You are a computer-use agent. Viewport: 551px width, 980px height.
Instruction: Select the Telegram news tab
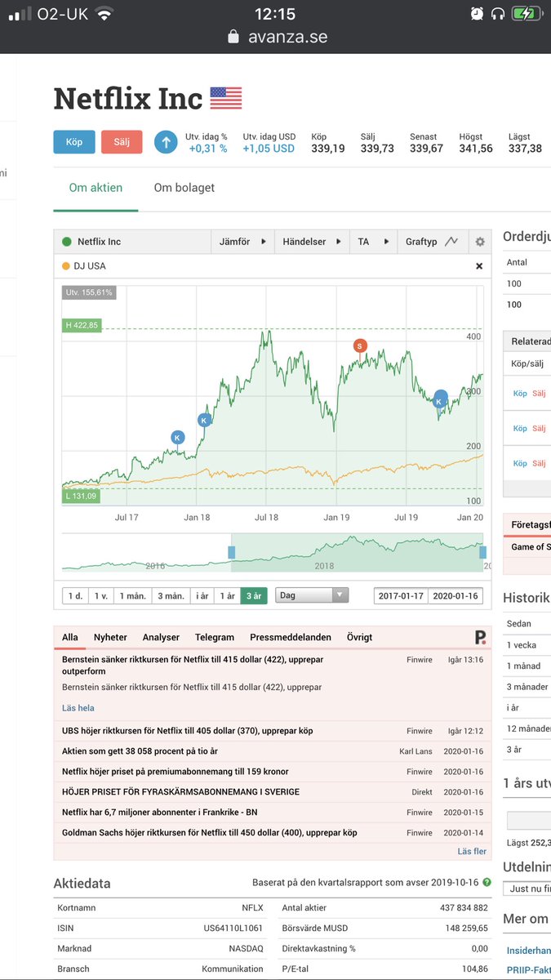point(215,637)
